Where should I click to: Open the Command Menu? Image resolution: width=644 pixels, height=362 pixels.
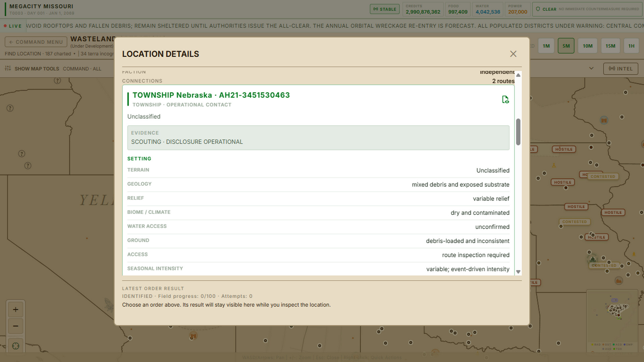[x=36, y=42]
